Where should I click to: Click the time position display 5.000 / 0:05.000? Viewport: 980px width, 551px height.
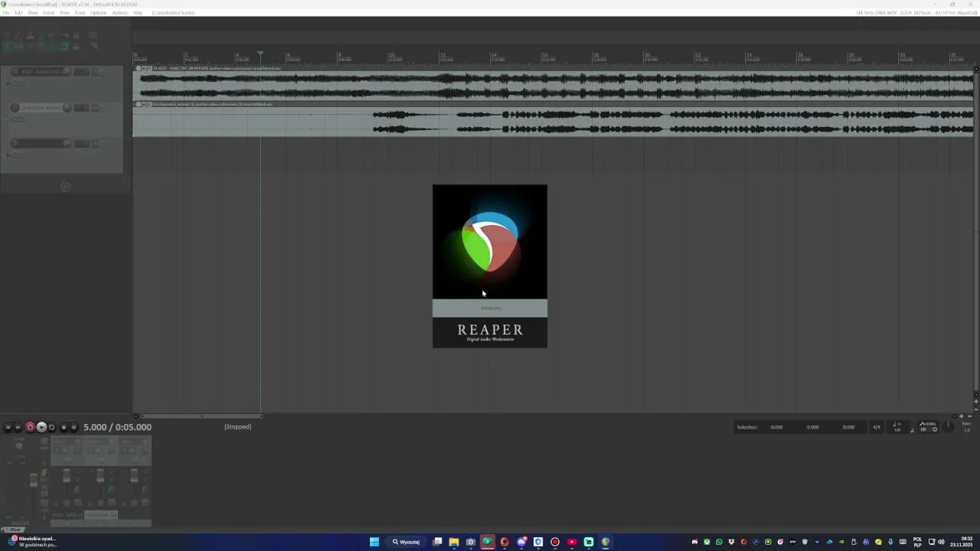117,427
